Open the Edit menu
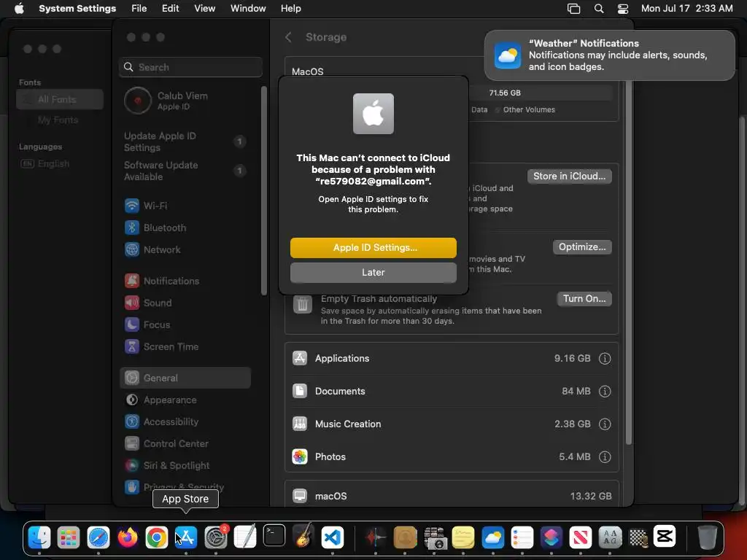The image size is (747, 560). coord(170,9)
